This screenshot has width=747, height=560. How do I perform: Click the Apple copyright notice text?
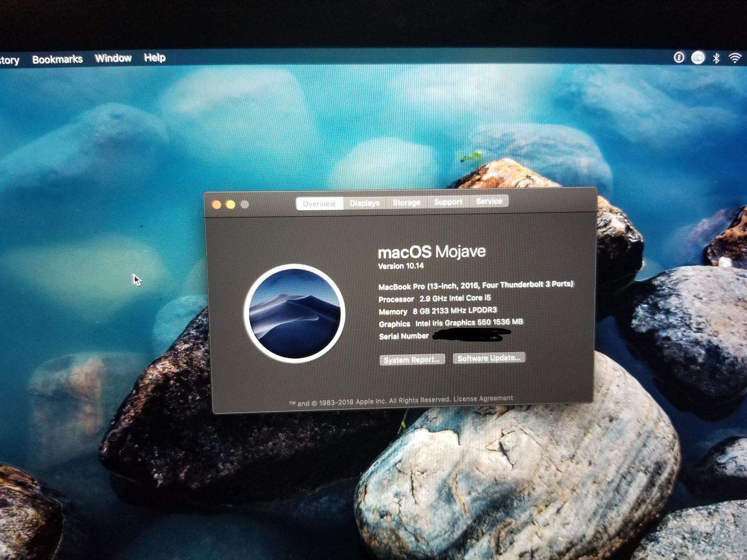coord(369,401)
